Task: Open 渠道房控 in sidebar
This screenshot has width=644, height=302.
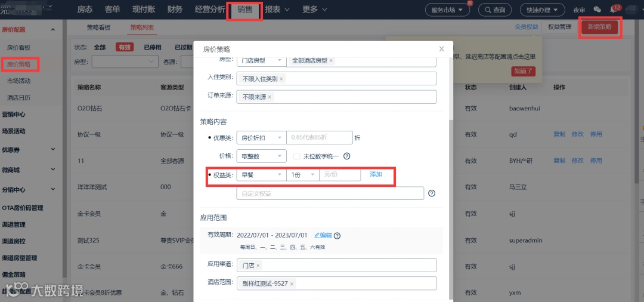Action: click(14, 241)
